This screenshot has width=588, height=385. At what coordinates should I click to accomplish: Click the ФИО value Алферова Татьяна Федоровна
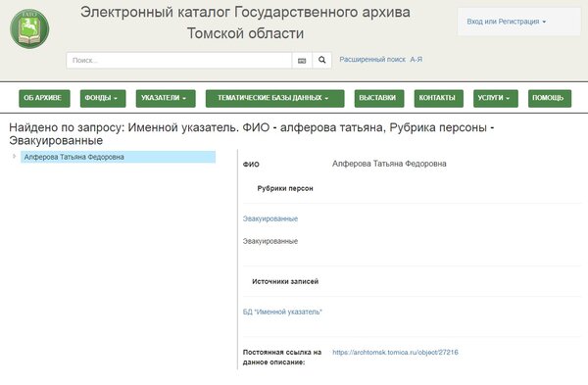click(389, 164)
